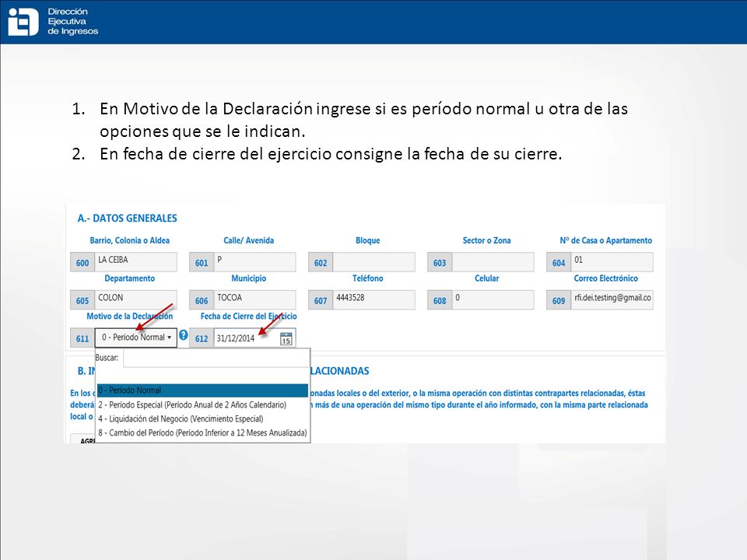Click the Buscar search field
This screenshot has height=560, width=747.
tap(216, 358)
